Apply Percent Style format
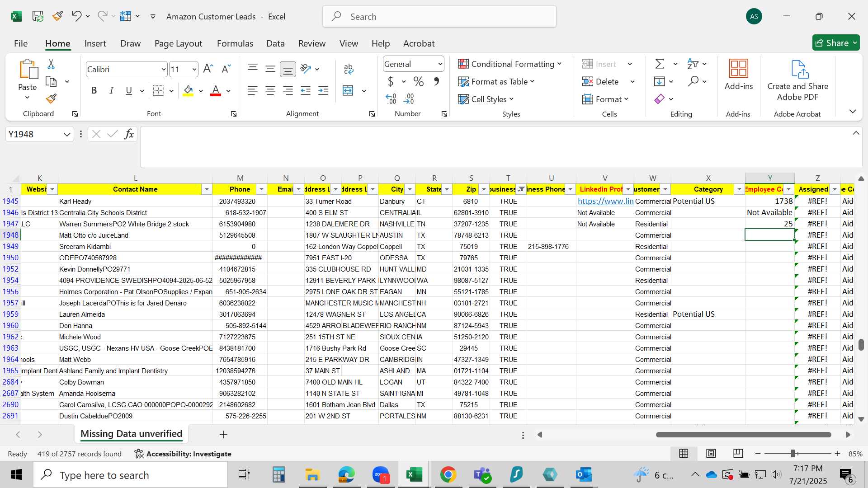Image resolution: width=868 pixels, height=488 pixels. tap(419, 81)
